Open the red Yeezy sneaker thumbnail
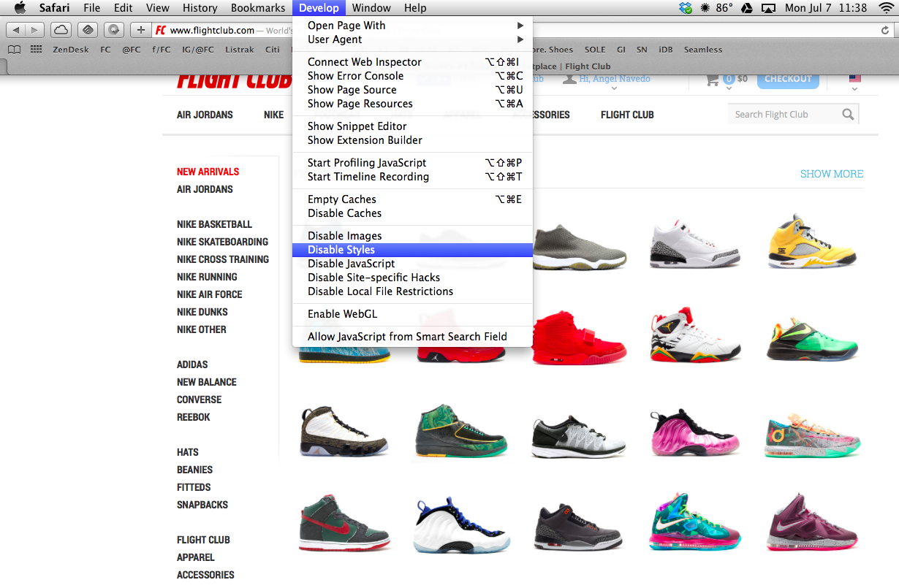The image size is (899, 588). coord(580,338)
